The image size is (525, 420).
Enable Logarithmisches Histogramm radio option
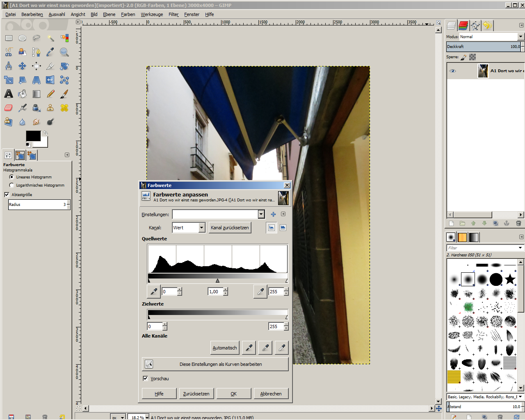11,185
